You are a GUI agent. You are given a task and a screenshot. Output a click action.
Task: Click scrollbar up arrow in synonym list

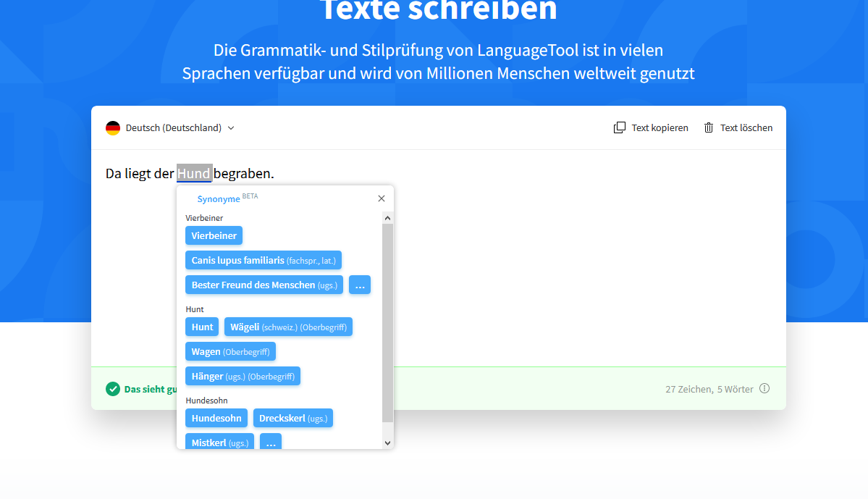pyautogui.click(x=387, y=218)
